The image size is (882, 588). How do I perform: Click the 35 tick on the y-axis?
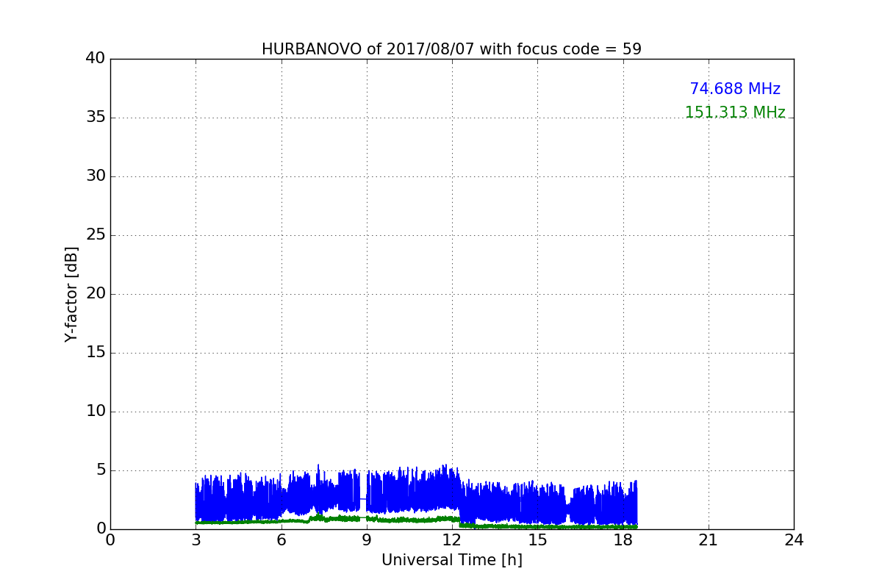tap(96, 118)
